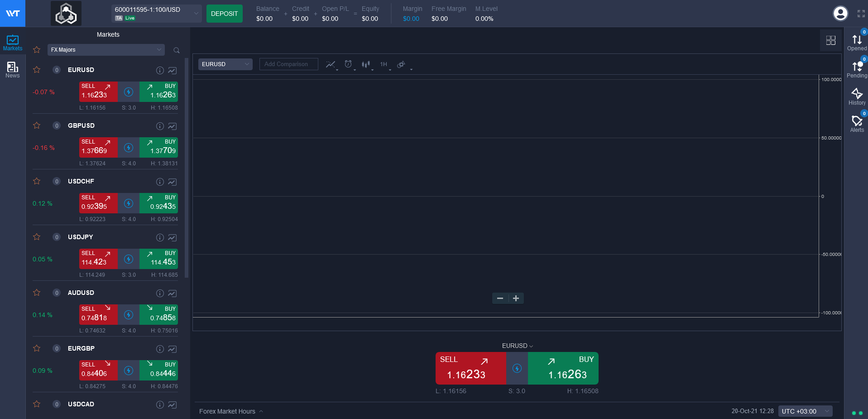Show Pending orders panel
The image size is (868, 419).
857,70
